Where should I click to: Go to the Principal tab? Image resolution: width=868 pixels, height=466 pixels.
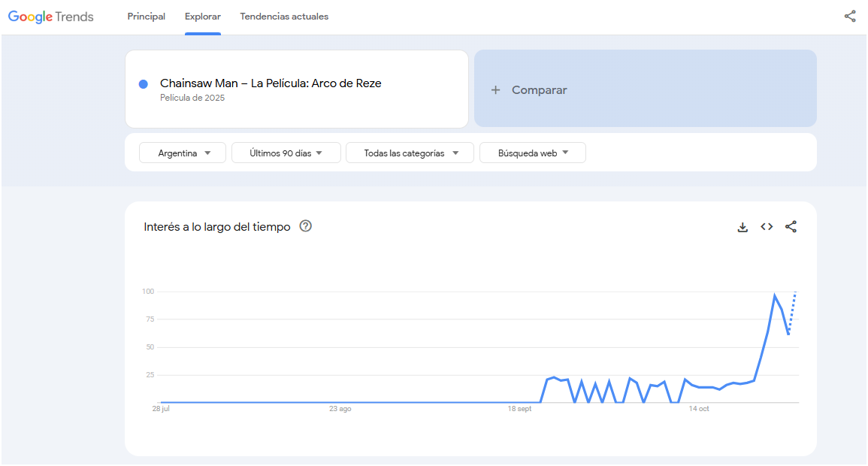coord(147,17)
